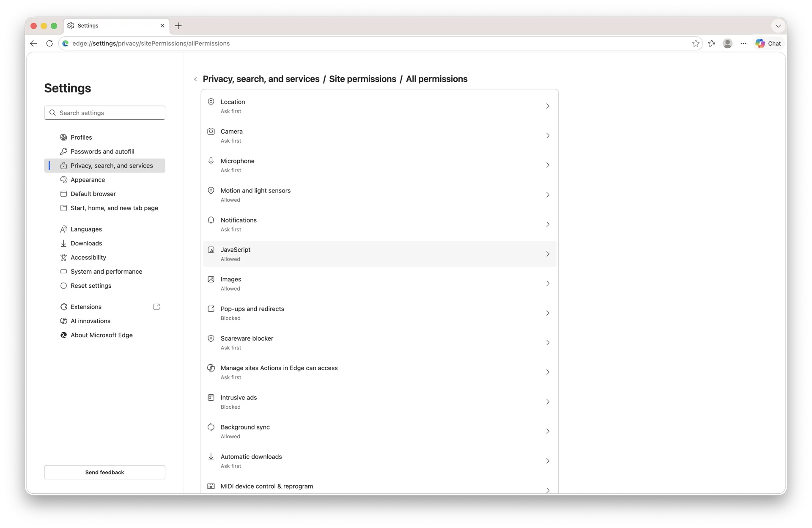The width and height of the screenshot is (812, 528).
Task: Expand Intrusive ads chevron
Action: [548, 402]
